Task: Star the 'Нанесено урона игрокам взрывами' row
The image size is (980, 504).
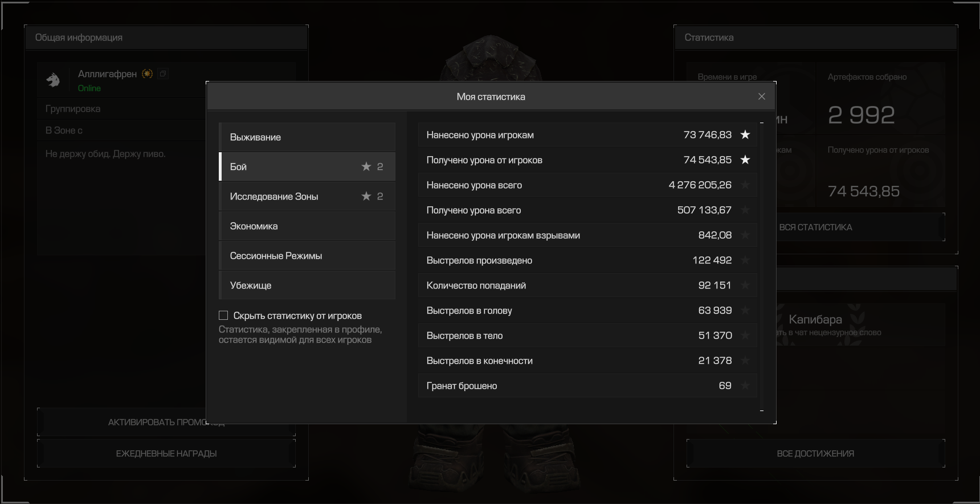Action: click(745, 235)
